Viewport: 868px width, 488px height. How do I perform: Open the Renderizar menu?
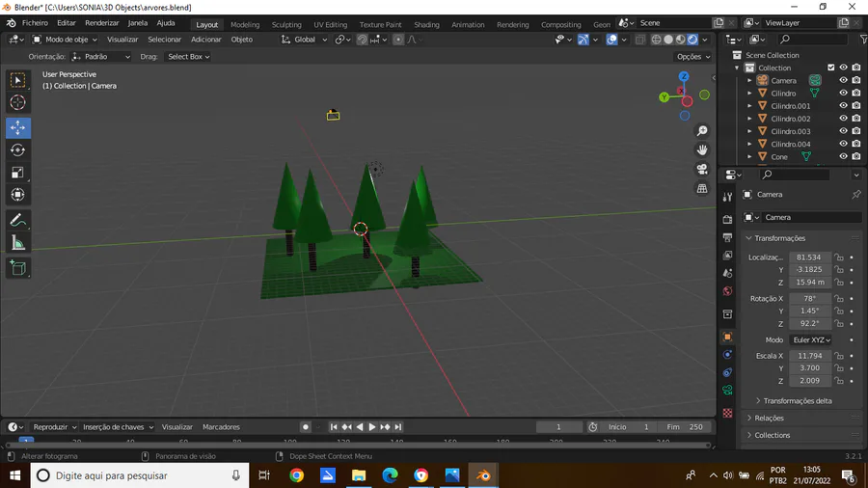pyautogui.click(x=102, y=23)
